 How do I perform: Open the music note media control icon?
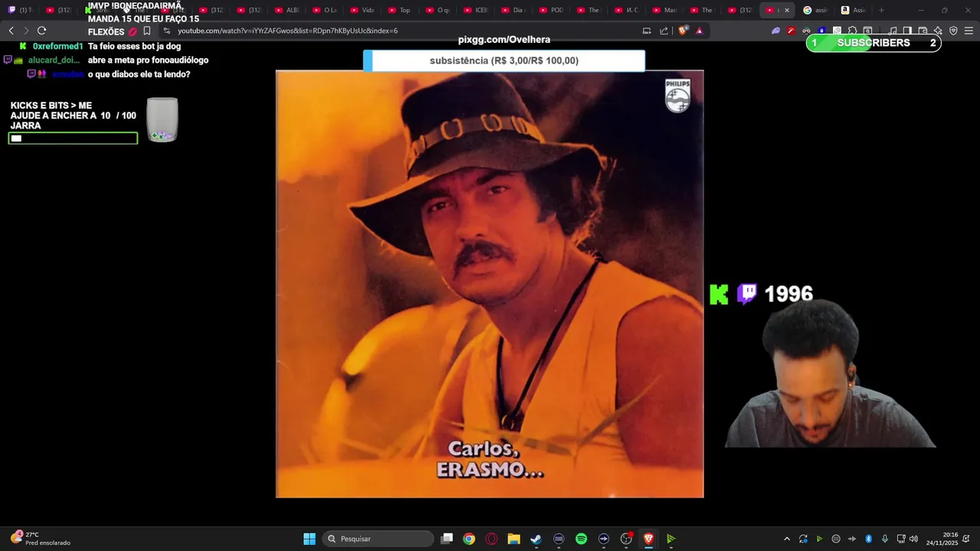(x=893, y=31)
